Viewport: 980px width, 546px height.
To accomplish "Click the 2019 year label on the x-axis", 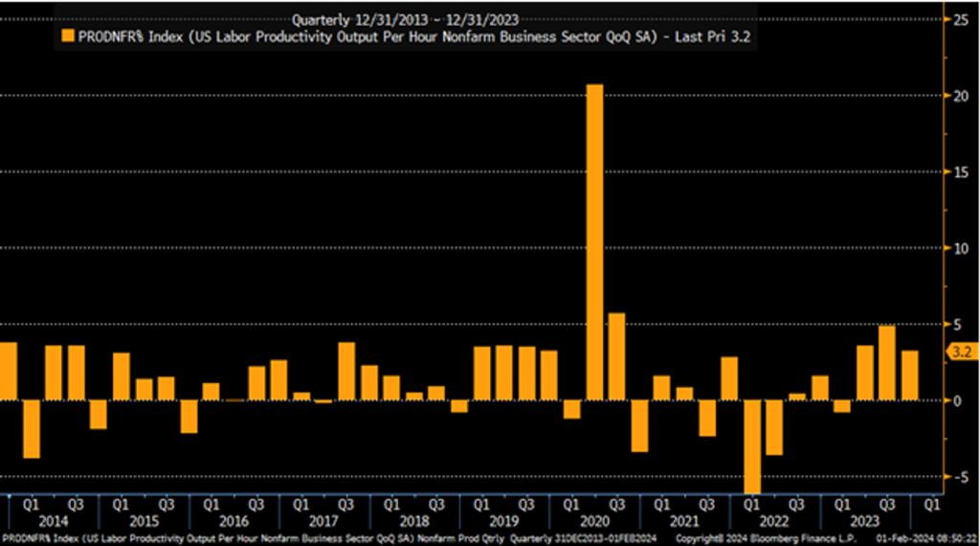I will click(504, 521).
